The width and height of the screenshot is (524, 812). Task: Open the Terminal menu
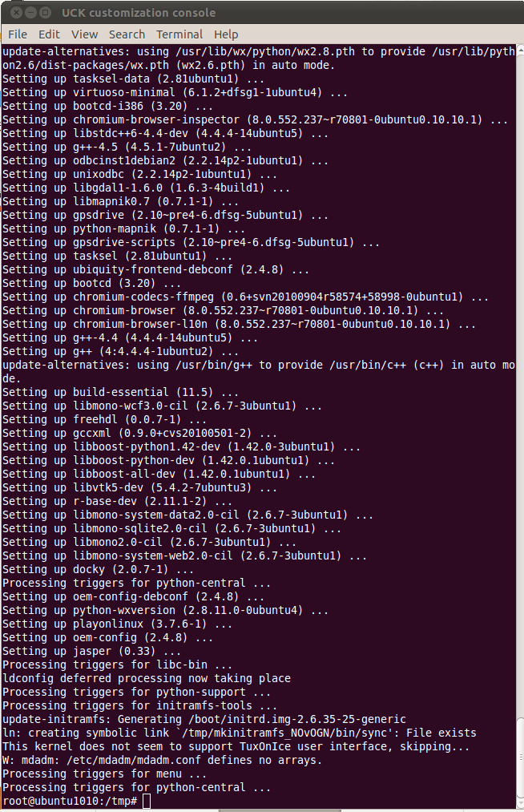179,34
